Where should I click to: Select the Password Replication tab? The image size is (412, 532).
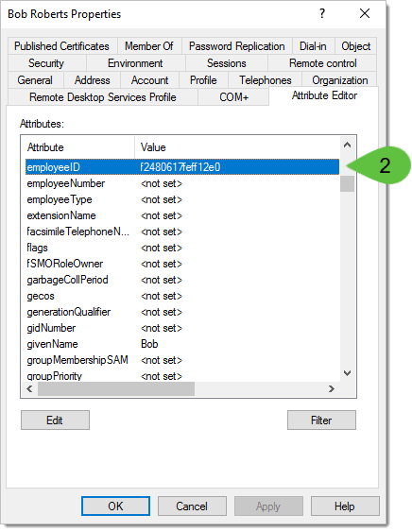(237, 46)
